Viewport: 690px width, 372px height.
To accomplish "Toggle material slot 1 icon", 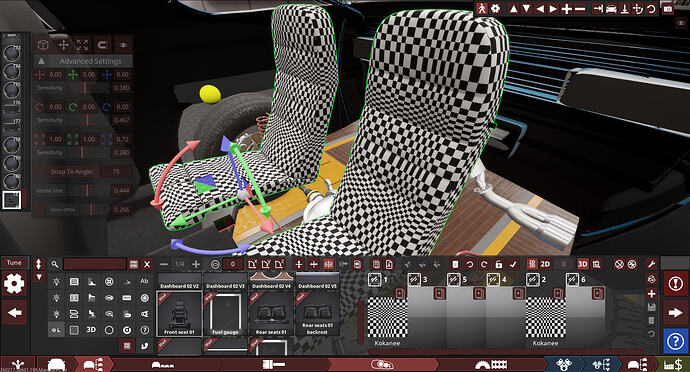I will coord(374,279).
